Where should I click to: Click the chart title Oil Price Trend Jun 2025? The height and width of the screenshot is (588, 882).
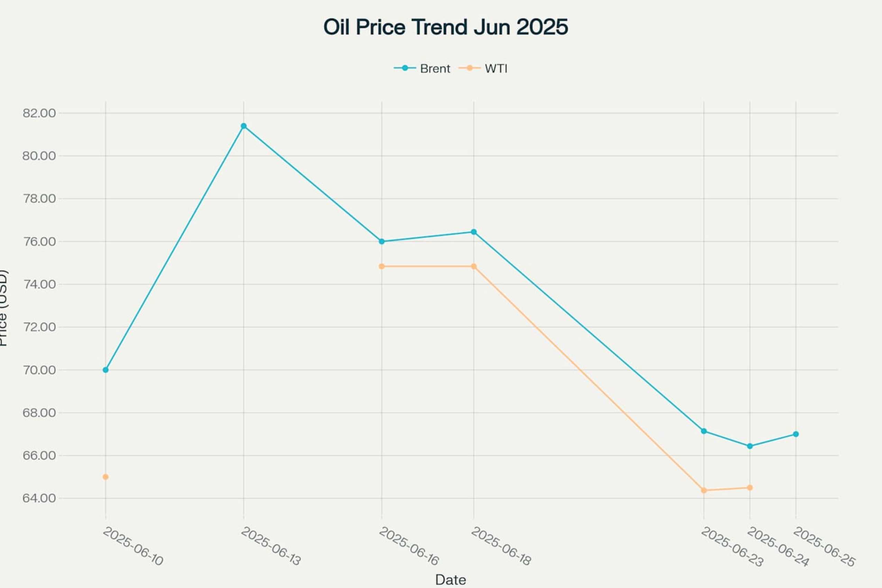tap(445, 27)
